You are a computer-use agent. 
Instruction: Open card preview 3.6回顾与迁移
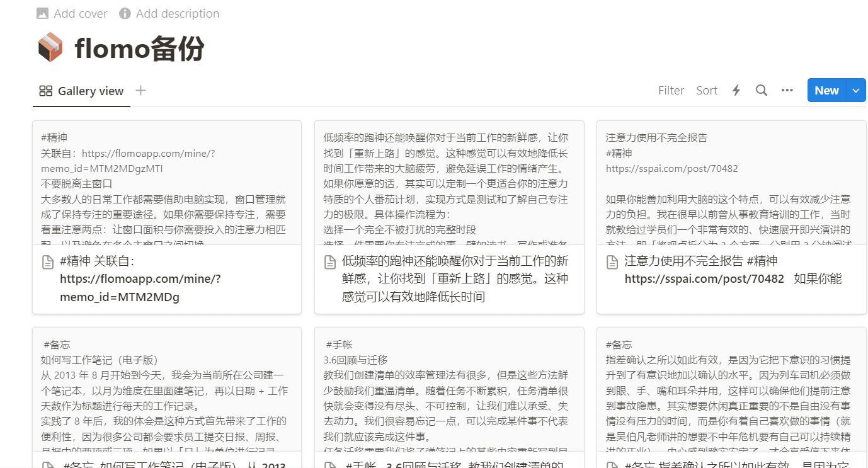pos(449,390)
